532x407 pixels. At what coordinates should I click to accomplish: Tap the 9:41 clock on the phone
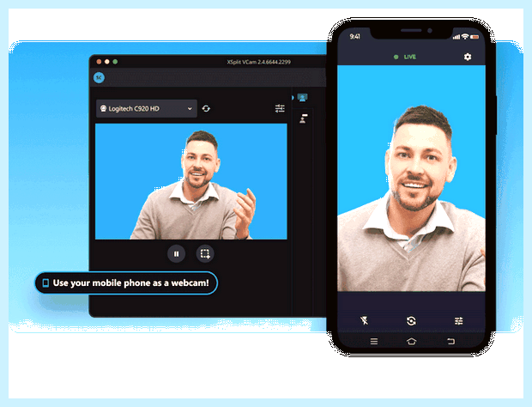click(355, 36)
